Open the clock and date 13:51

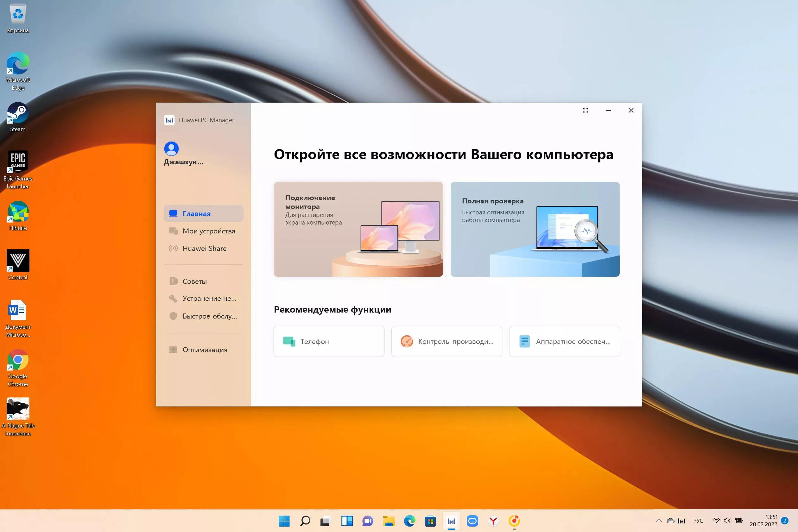[763, 521]
